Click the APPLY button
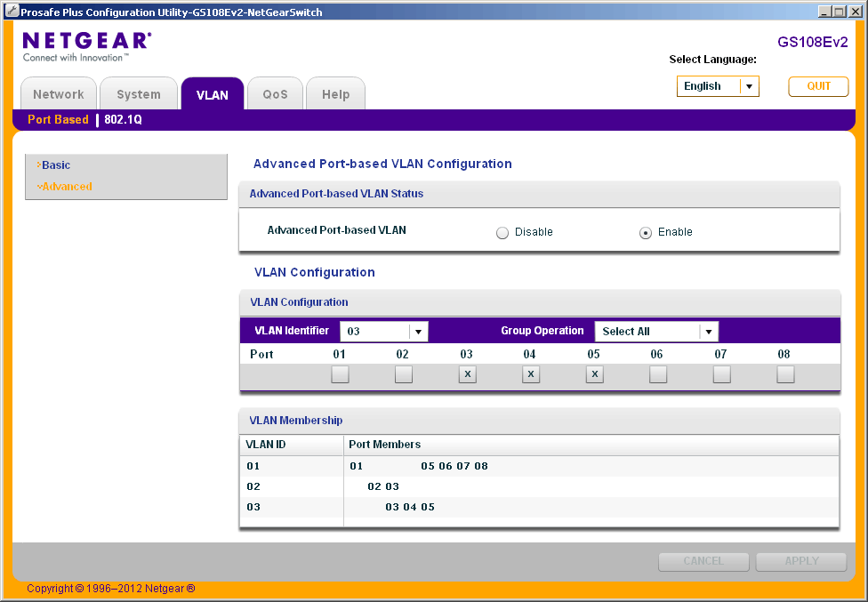This screenshot has height=602, width=868. pyautogui.click(x=801, y=561)
